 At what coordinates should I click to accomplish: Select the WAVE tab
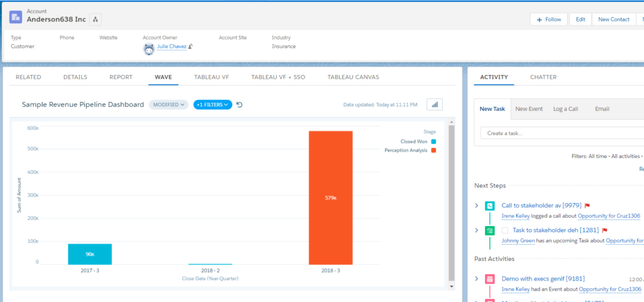(163, 77)
